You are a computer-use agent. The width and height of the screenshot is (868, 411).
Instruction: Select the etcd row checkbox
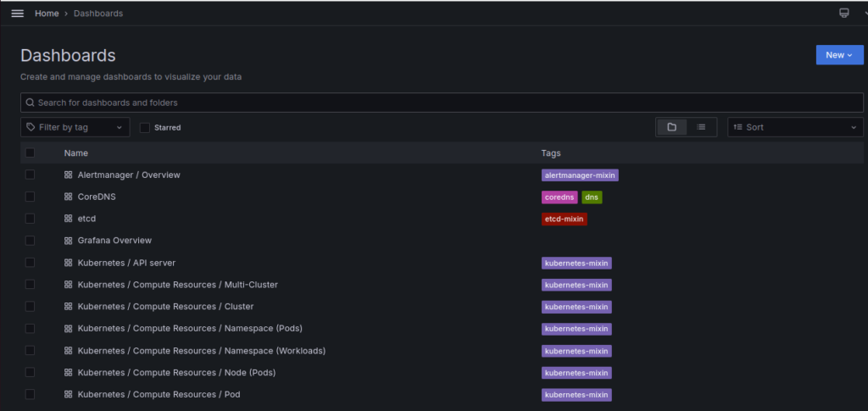point(30,219)
